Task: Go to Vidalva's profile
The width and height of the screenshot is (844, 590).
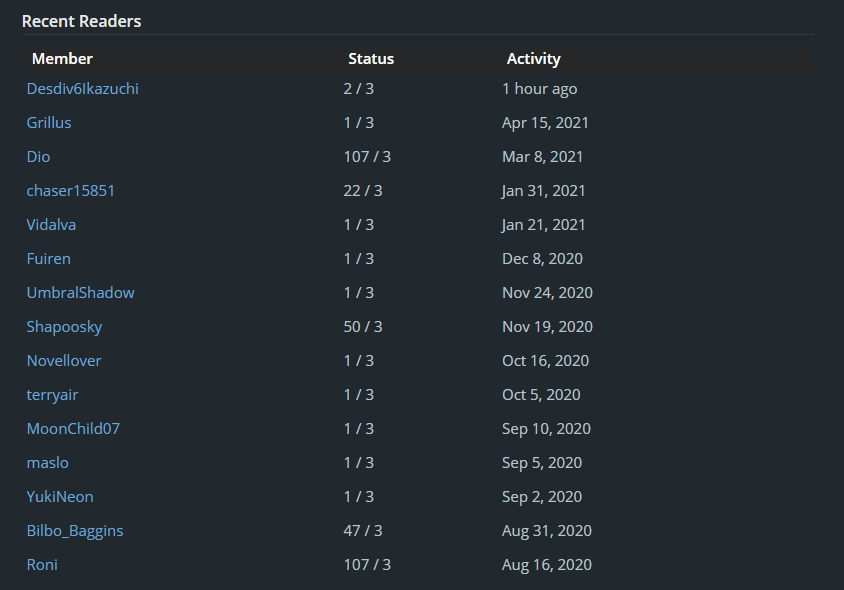Action: point(51,225)
